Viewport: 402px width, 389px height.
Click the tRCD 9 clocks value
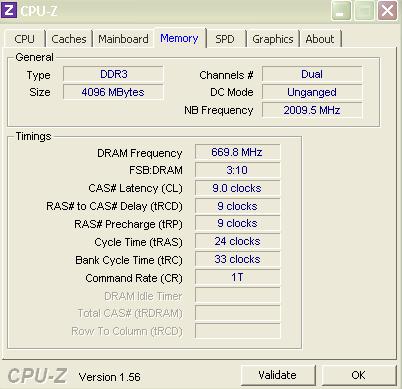click(237, 206)
